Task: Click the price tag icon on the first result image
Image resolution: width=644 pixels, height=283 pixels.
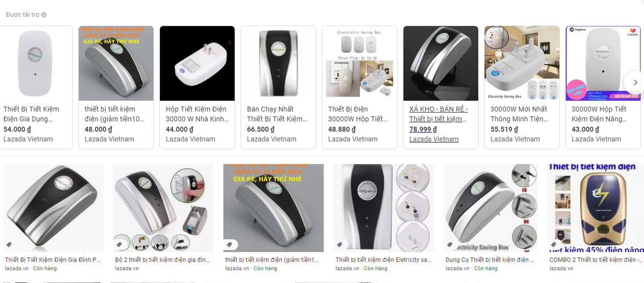Action: coord(9,244)
